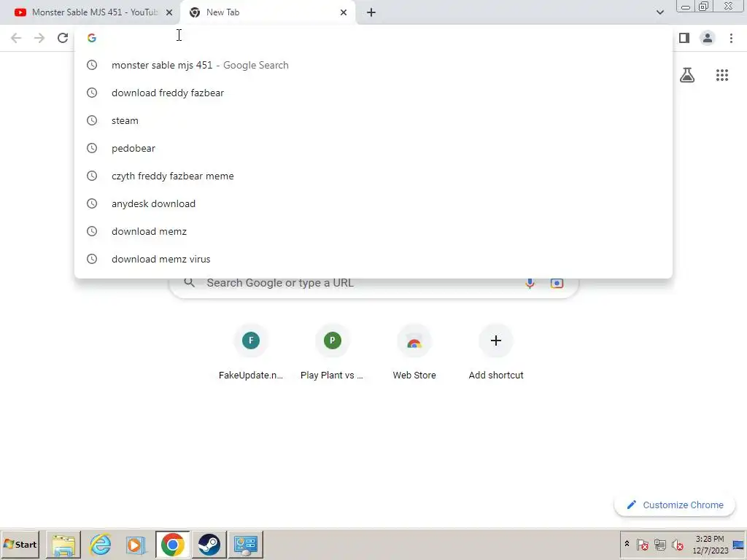Open the Control Panel taskbar icon

click(246, 544)
